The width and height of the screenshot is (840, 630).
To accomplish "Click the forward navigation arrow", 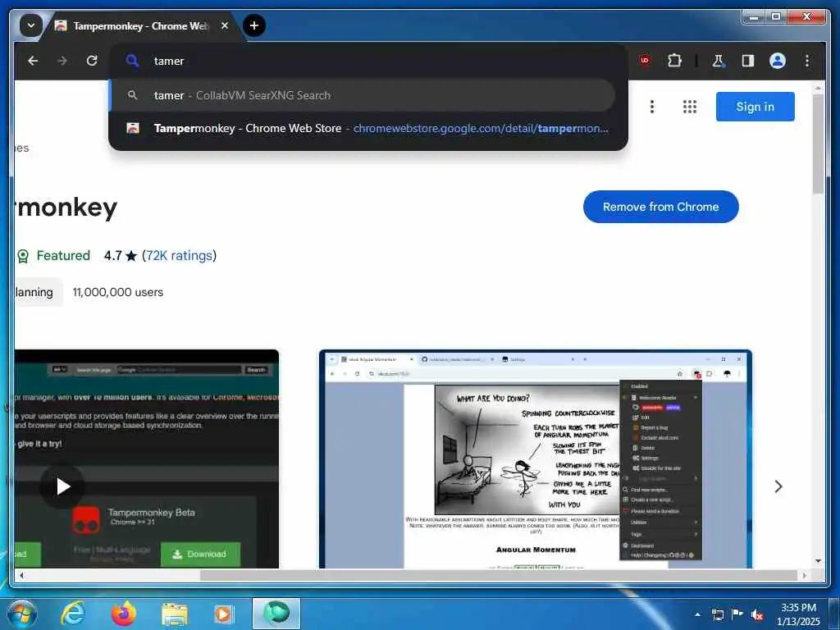I will point(62,61).
